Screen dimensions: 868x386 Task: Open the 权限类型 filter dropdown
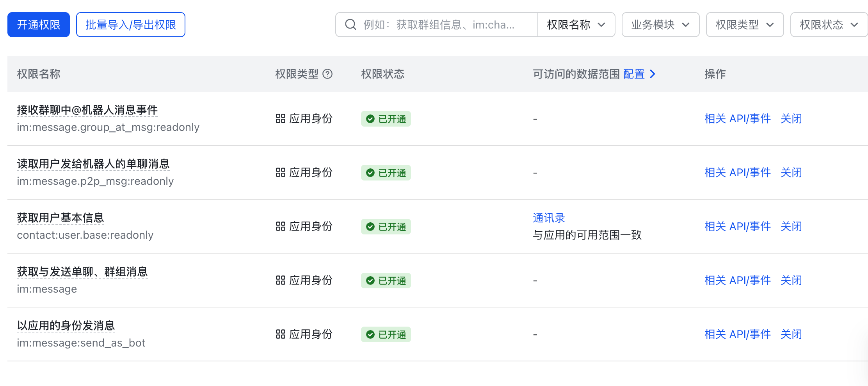point(745,25)
